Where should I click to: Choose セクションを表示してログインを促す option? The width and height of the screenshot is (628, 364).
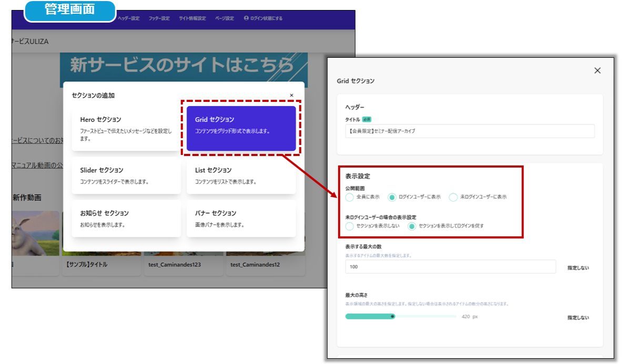point(412,226)
